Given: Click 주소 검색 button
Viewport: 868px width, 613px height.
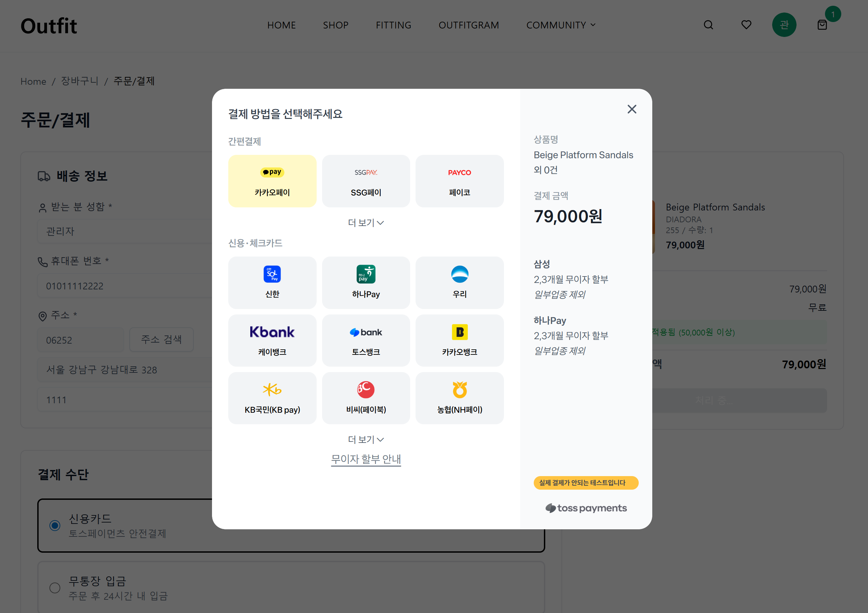Looking at the screenshot, I should pos(162,340).
